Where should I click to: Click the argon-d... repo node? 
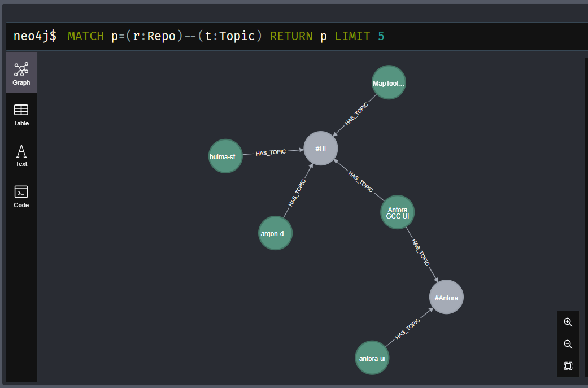pos(275,233)
